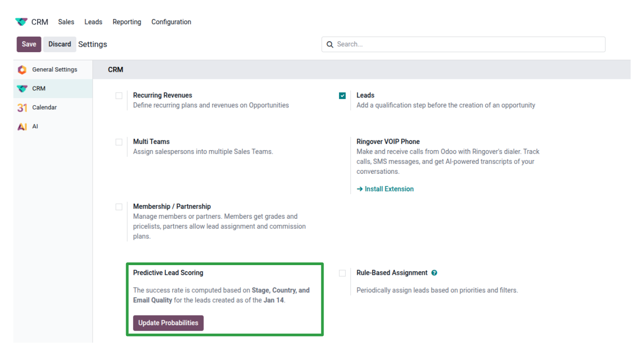Click the Install Extension arrow icon
Screen dimensions: 644x356
(x=360, y=189)
